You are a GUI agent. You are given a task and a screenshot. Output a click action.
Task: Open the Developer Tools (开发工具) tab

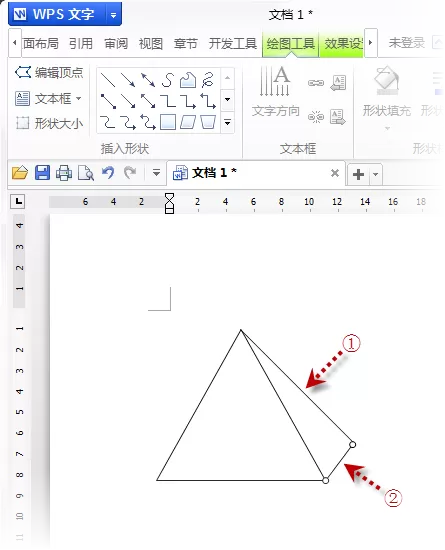233,43
